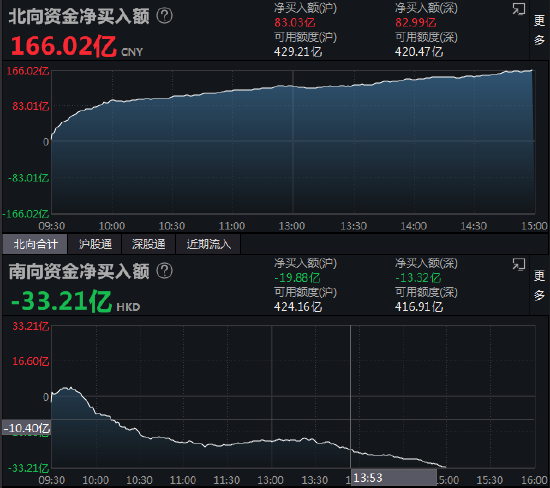Screen dimensions: 550x488
Task: Click southbound 净买入额(深) value -13.32亿
Action: [418, 278]
